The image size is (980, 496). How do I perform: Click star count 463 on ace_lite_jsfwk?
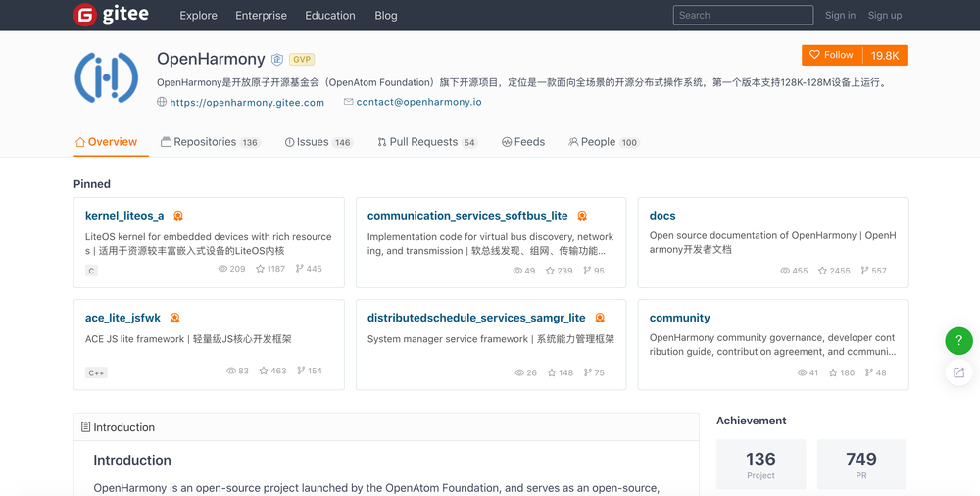tap(272, 371)
